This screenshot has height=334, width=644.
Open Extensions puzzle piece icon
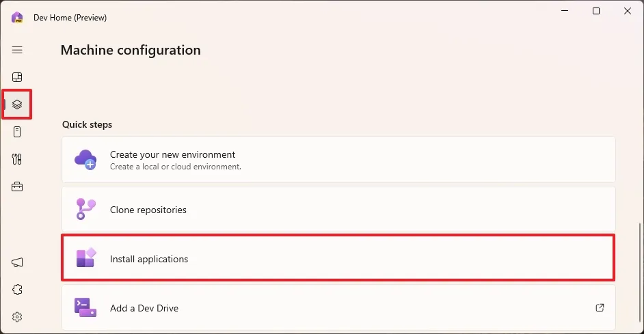(x=17, y=290)
